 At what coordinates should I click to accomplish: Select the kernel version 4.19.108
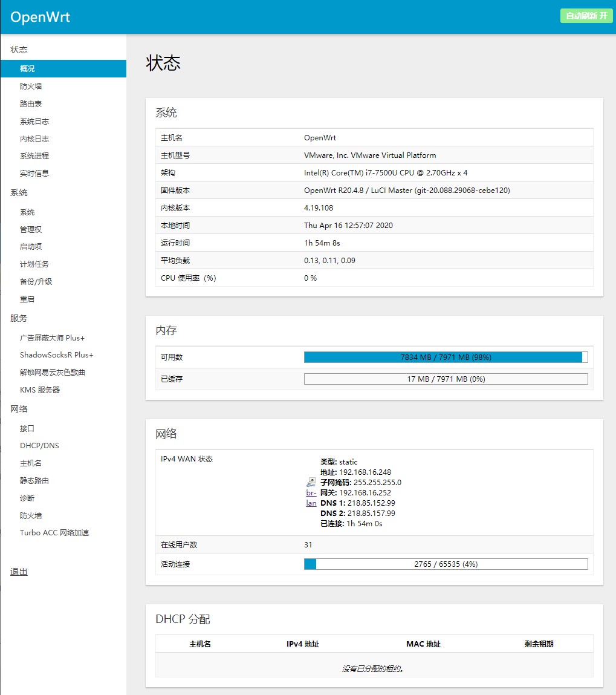[x=319, y=208]
